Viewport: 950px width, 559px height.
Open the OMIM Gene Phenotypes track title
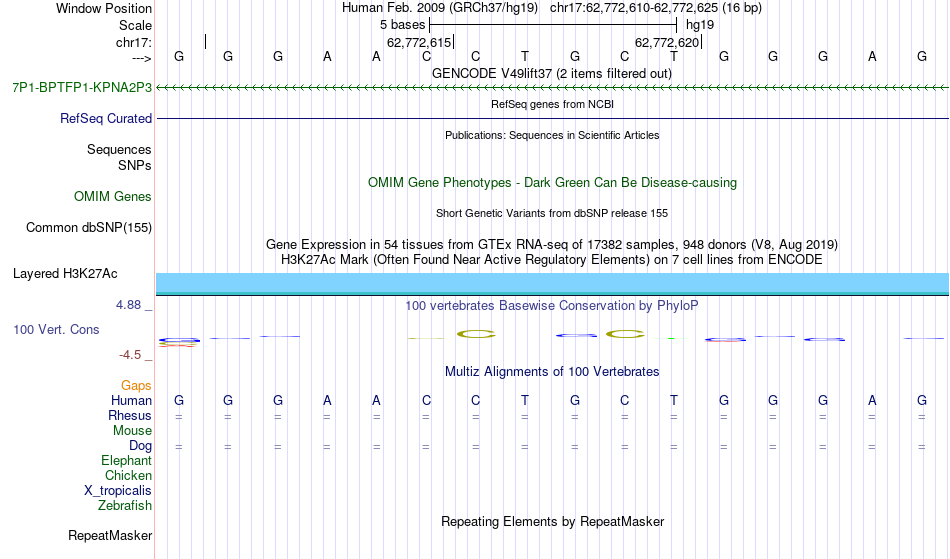coord(552,182)
